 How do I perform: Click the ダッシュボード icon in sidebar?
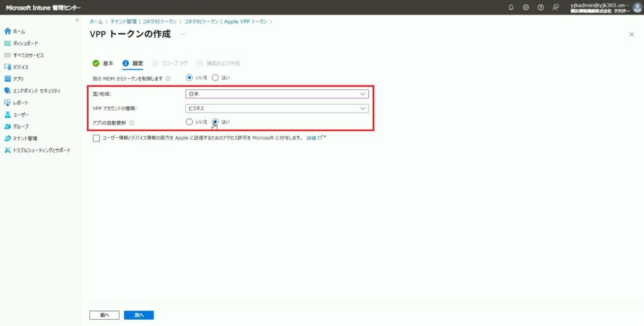tap(8, 43)
